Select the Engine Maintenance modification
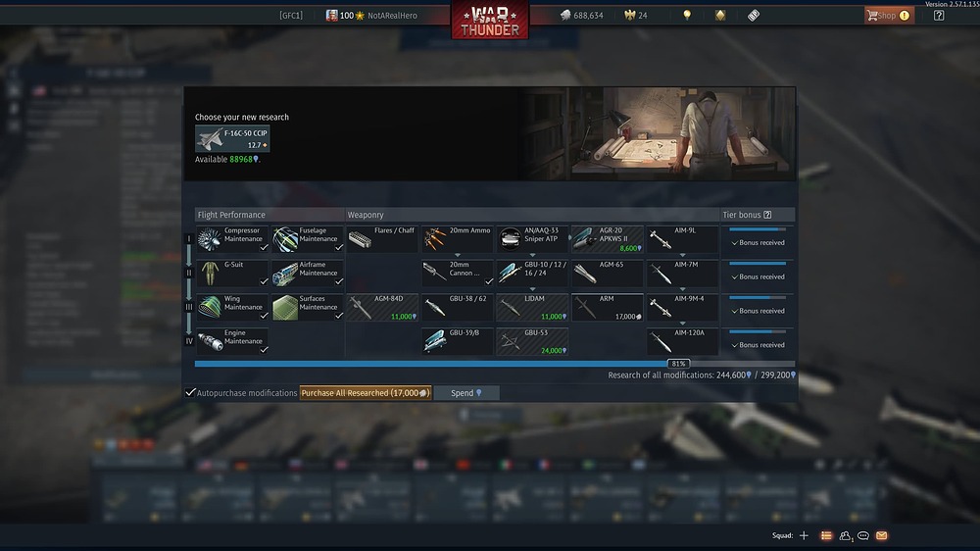Screen dimensions: 980x551 pos(232,342)
